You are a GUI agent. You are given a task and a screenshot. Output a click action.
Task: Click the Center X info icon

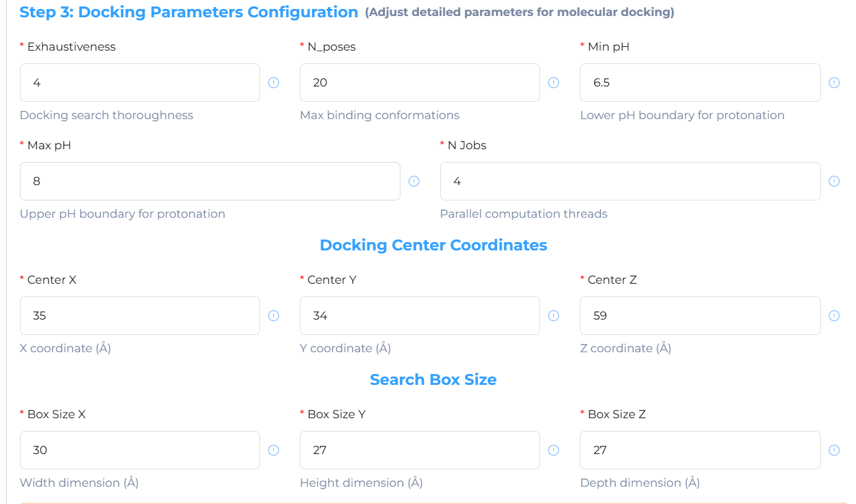tap(274, 316)
